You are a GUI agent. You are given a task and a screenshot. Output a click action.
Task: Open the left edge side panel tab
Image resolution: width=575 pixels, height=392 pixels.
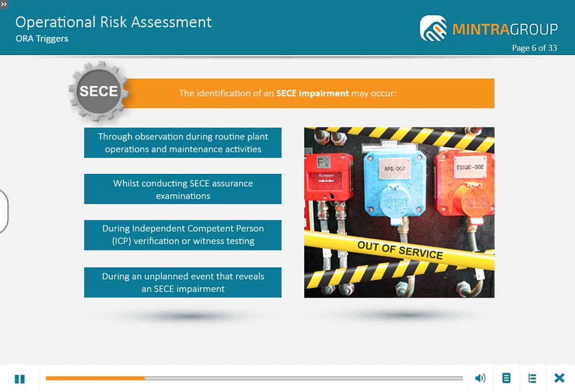tap(4, 211)
